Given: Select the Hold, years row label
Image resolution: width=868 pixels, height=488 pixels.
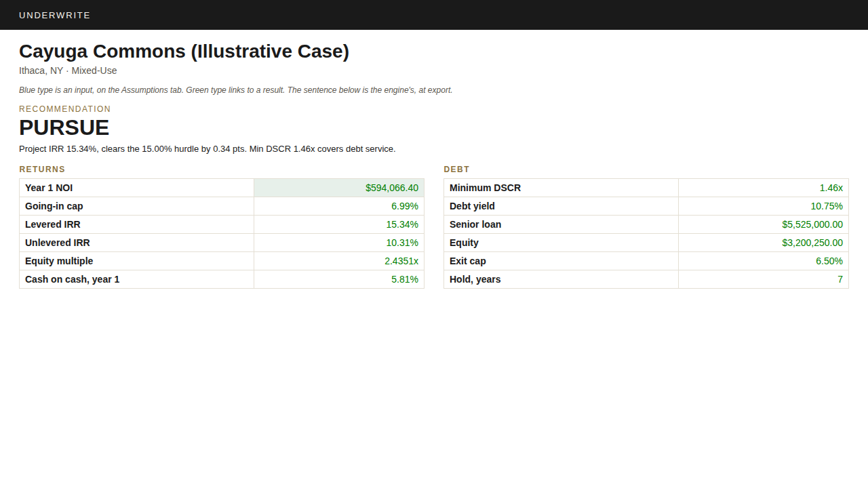Looking at the screenshot, I should [475, 279].
